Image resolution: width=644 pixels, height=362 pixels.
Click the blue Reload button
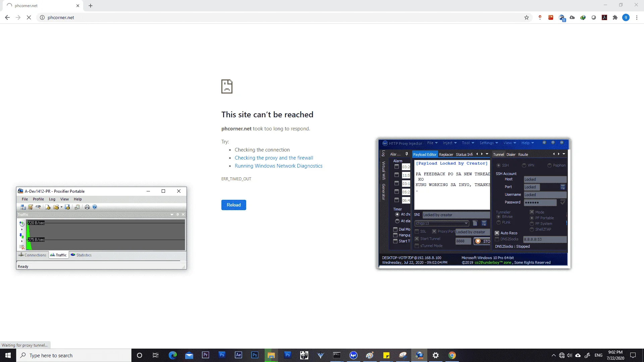coord(234,205)
